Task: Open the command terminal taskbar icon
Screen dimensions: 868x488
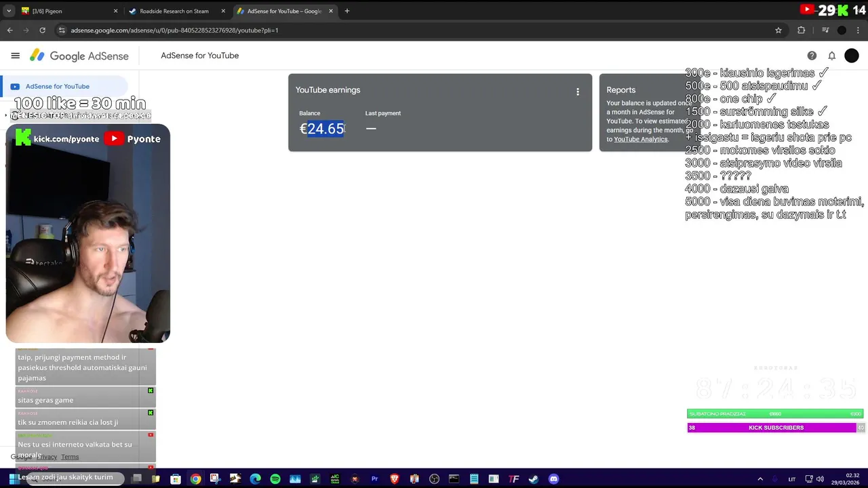Action: [x=454, y=479]
